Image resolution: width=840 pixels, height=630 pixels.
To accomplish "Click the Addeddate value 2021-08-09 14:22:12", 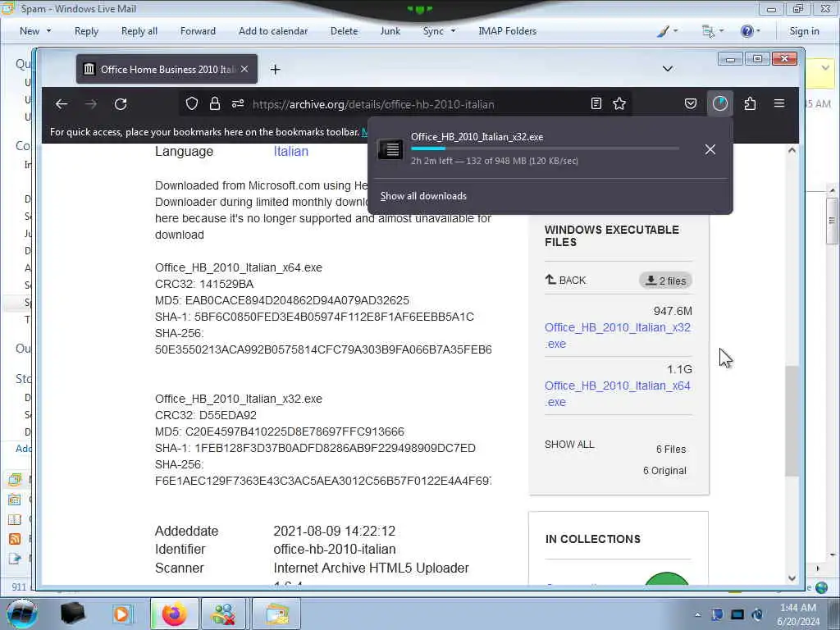I will click(x=335, y=531).
